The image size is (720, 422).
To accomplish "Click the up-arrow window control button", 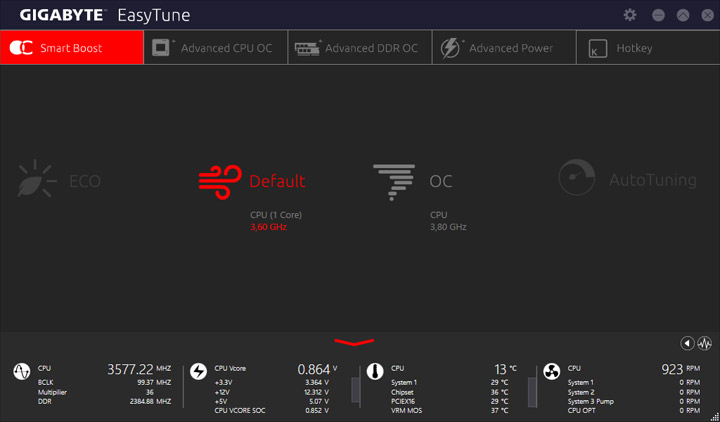I will [683, 15].
